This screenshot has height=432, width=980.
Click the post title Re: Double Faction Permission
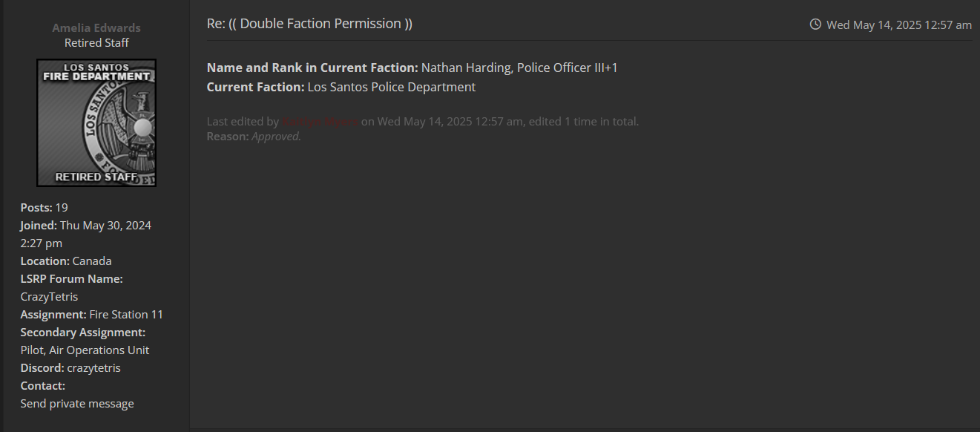coord(309,24)
